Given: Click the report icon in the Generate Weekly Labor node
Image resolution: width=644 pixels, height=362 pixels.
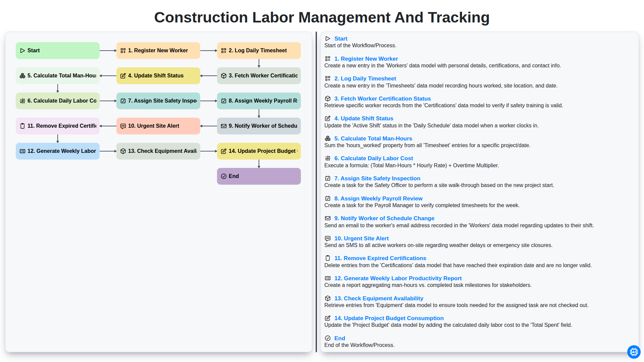Looking at the screenshot, I should coord(22,151).
